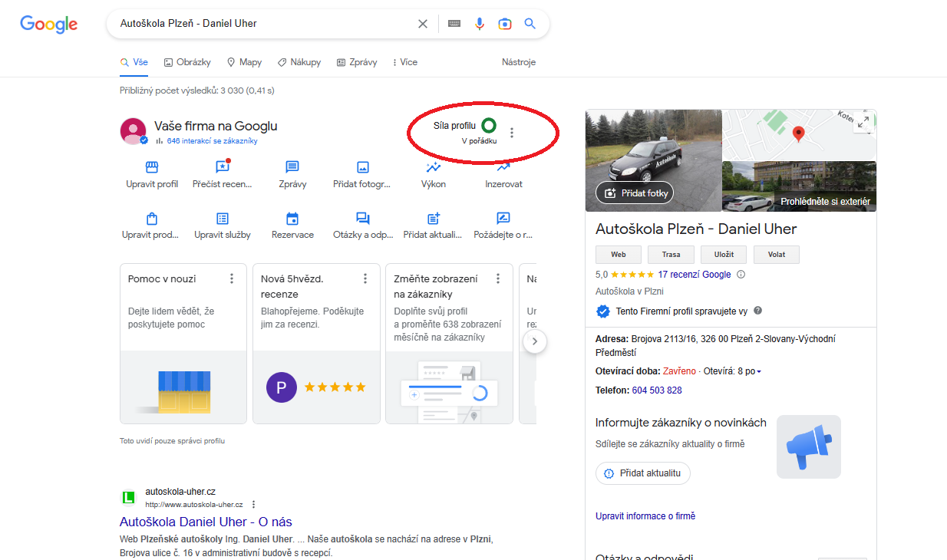Click the blue megaphone illustration
The height and width of the screenshot is (560, 947).
click(x=809, y=447)
